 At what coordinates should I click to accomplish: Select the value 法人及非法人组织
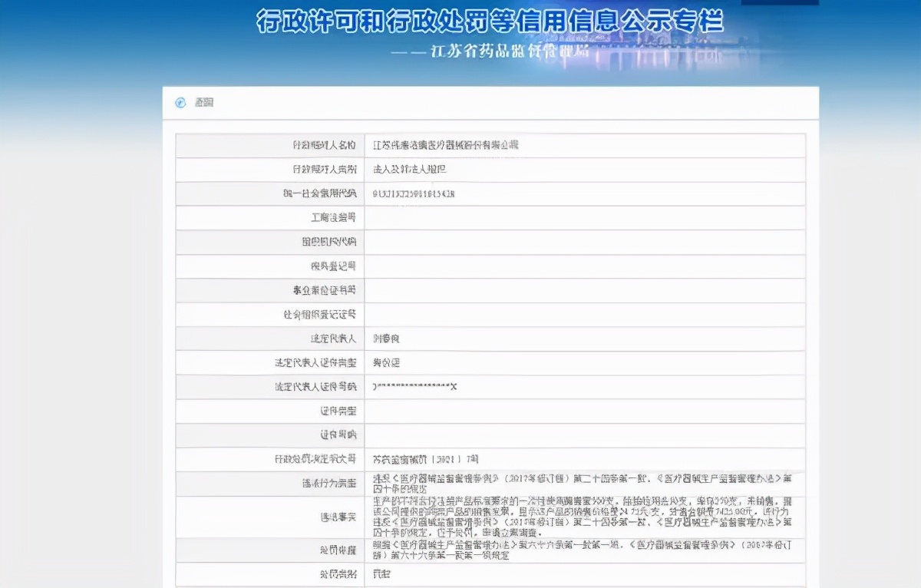[409, 170]
